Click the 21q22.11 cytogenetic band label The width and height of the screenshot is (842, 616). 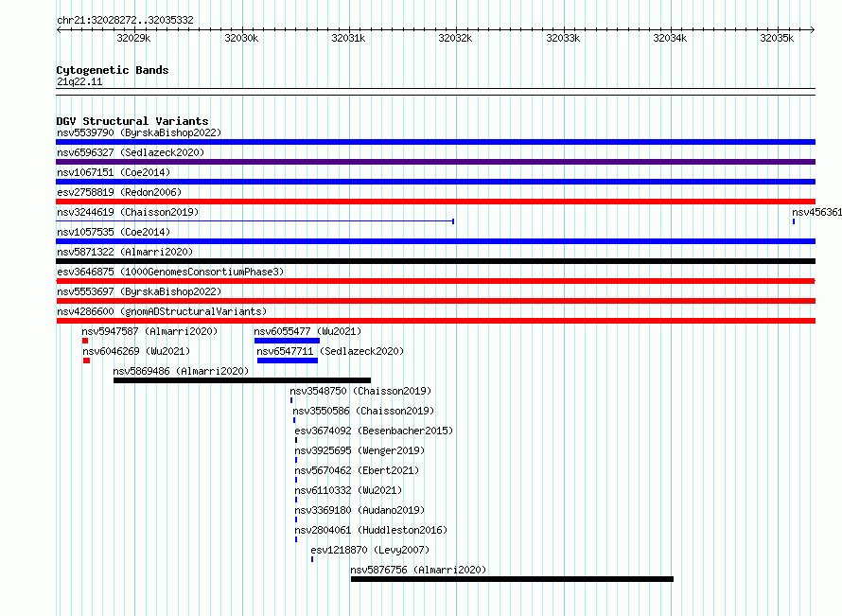coord(79,81)
